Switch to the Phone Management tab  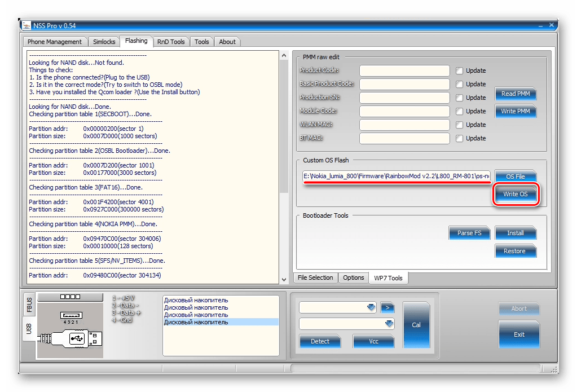pos(55,42)
